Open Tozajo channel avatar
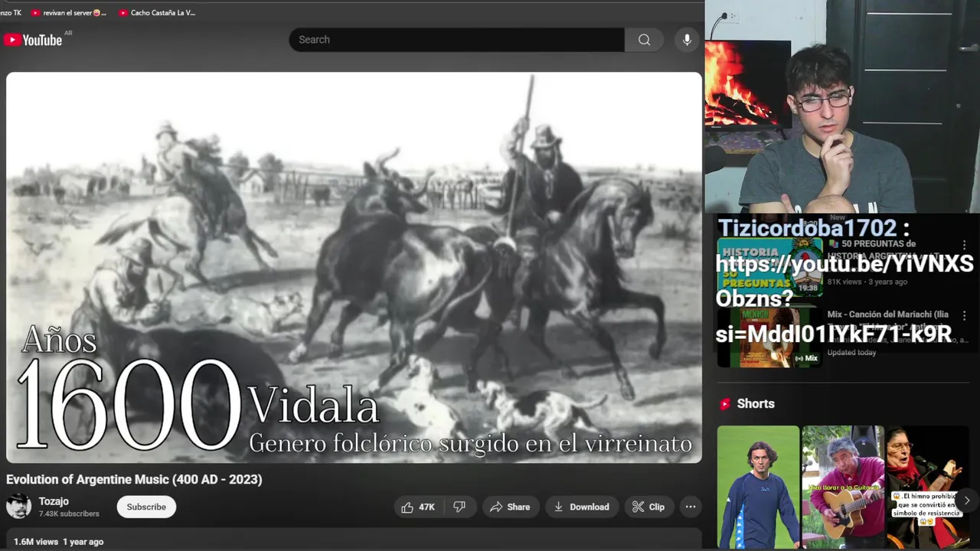This screenshot has height=551, width=980. coord(18,507)
